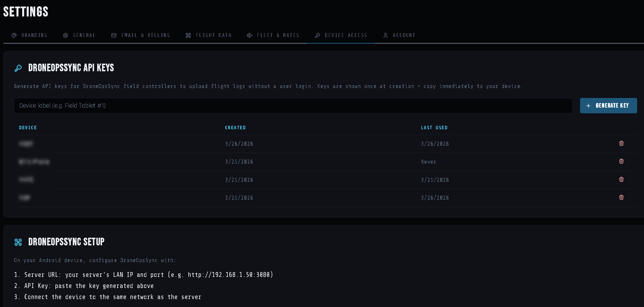Delete key created 3/25/2026, used 3/26/2026

tap(621, 197)
